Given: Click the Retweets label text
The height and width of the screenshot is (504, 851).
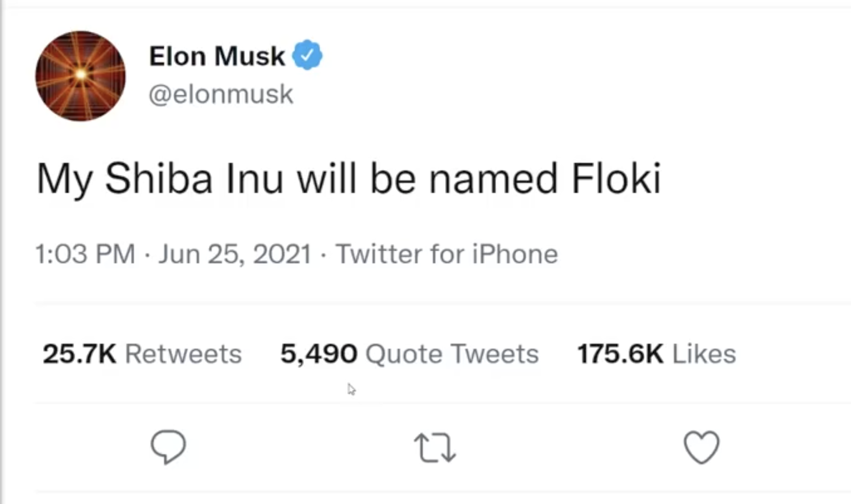Looking at the screenshot, I should click(183, 354).
